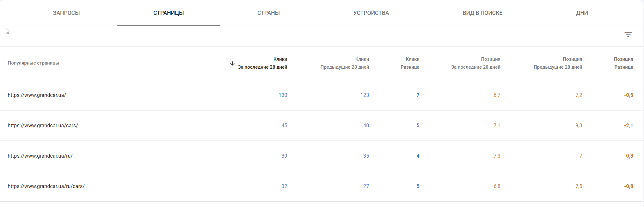Viewport: 644px width, 207px height.
Task: Click the 130 clicks value
Action: click(283, 95)
